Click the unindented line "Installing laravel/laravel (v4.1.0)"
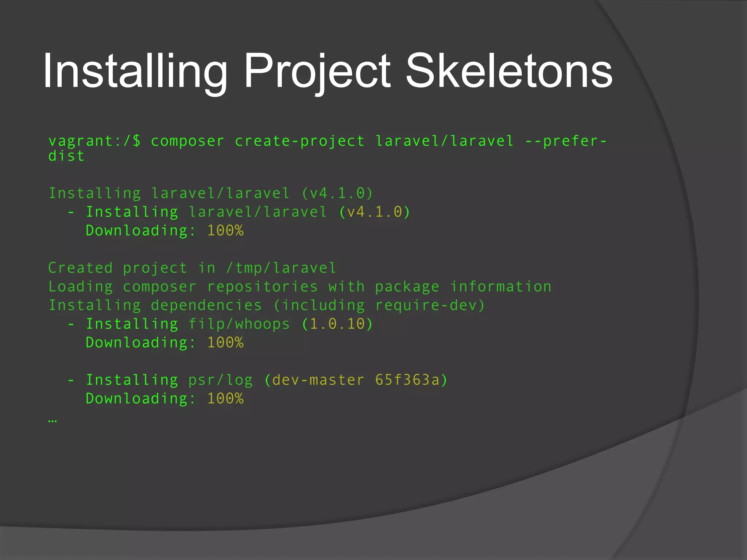Image resolution: width=747 pixels, height=560 pixels. point(211,193)
